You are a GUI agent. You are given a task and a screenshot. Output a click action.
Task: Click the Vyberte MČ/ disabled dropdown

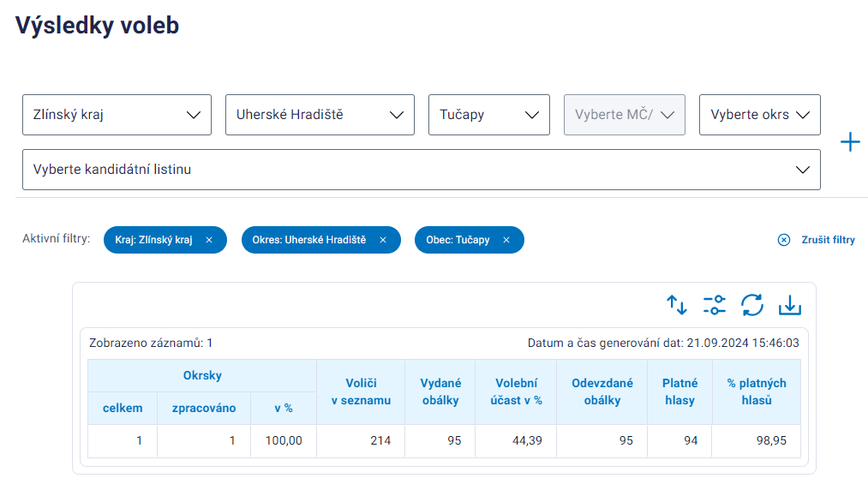625,115
